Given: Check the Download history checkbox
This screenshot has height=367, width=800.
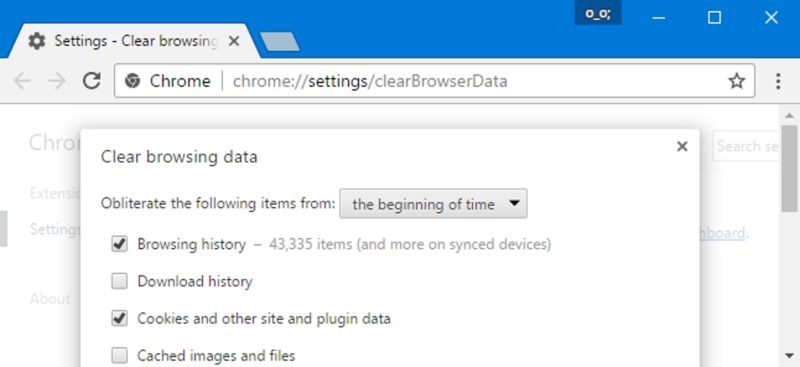Looking at the screenshot, I should pos(119,281).
